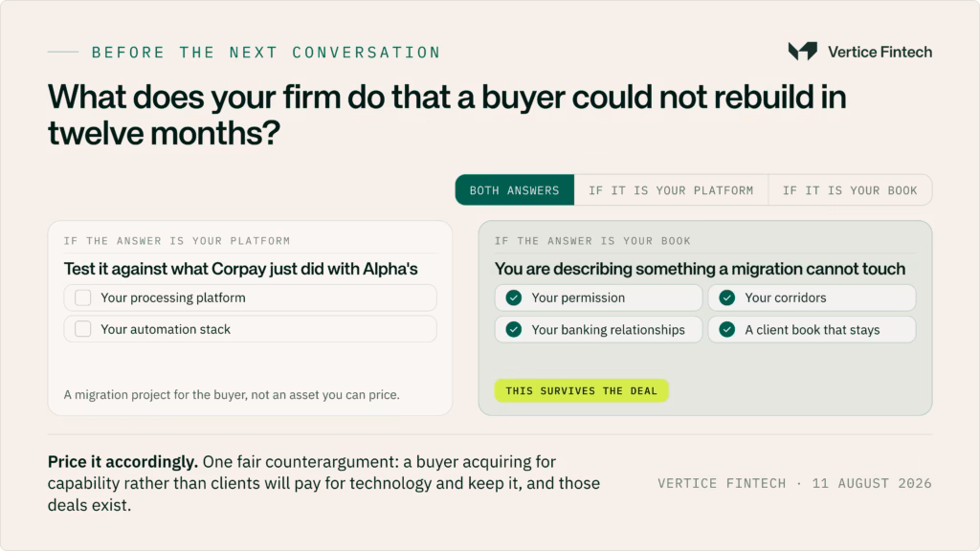Select the "Your corridors" item row

pos(812,298)
